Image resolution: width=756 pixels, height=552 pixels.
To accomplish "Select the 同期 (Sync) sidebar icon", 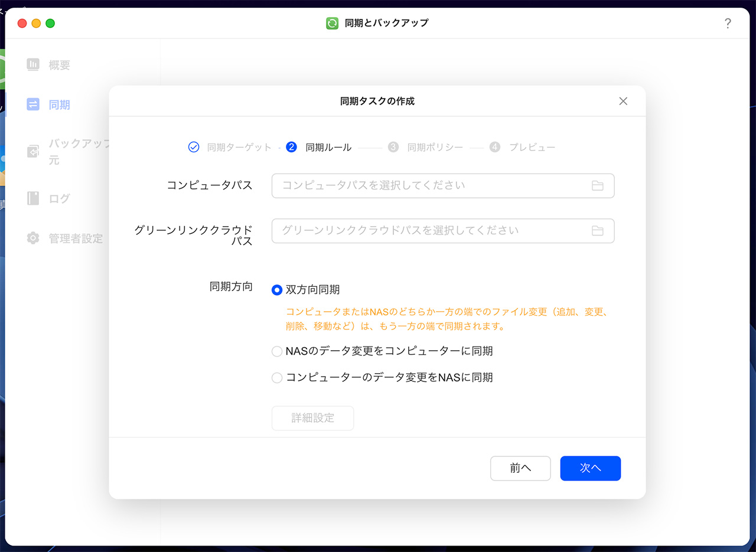I will click(34, 104).
